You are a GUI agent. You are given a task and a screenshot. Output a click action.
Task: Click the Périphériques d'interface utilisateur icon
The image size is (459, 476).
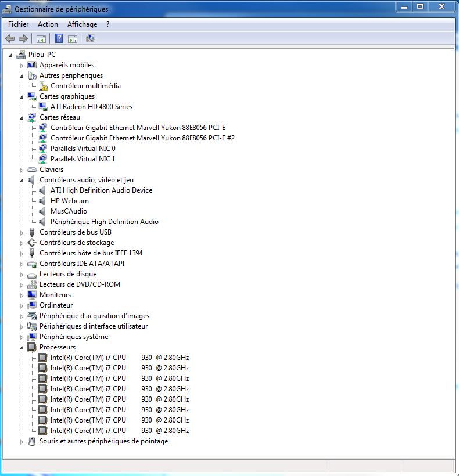click(31, 326)
